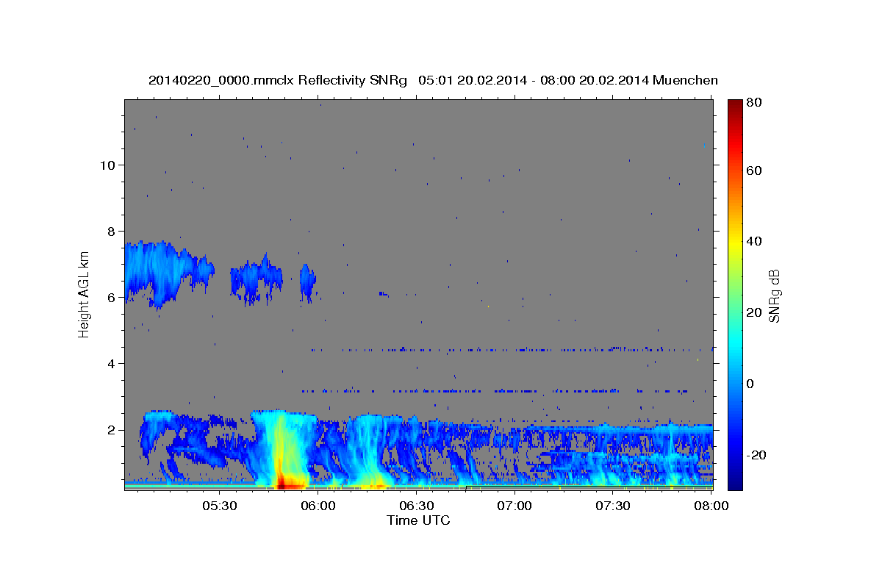Click the 'SNRg dB' colorbar label
882x588 pixels.
tap(774, 297)
